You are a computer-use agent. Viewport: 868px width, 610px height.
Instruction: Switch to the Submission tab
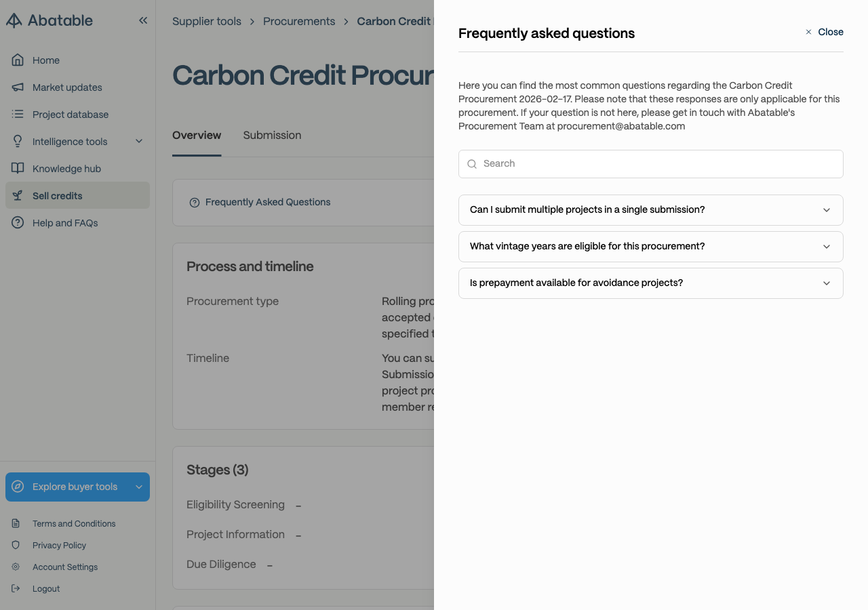coord(272,136)
